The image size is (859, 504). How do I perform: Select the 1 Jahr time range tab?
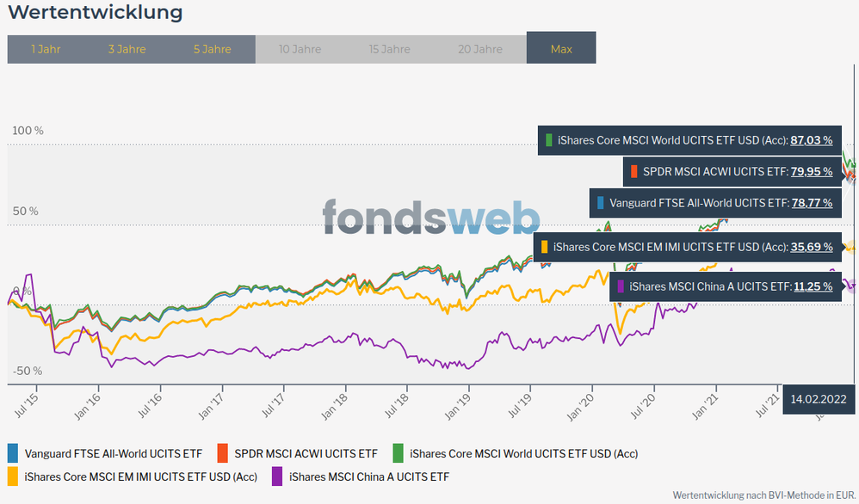pyautogui.click(x=46, y=49)
